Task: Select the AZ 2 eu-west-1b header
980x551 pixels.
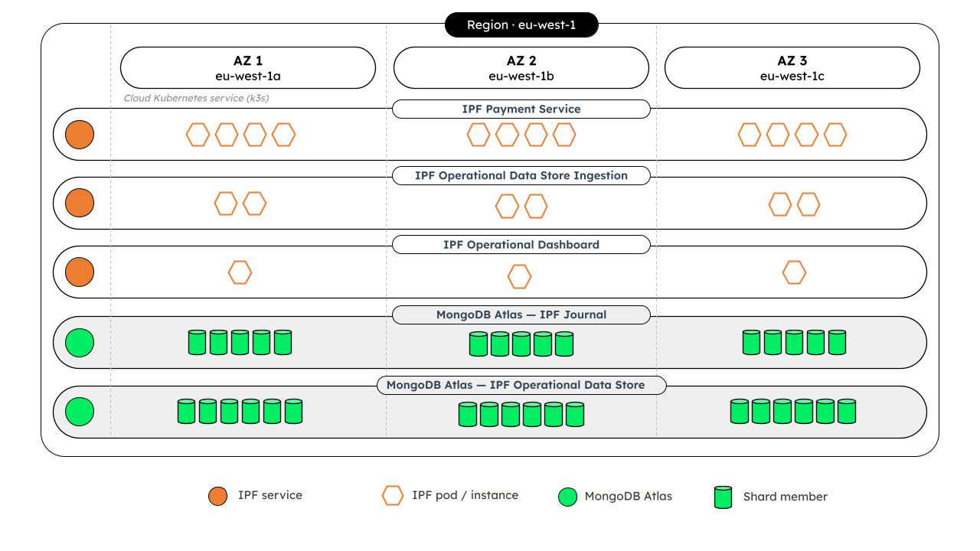Action: click(521, 67)
